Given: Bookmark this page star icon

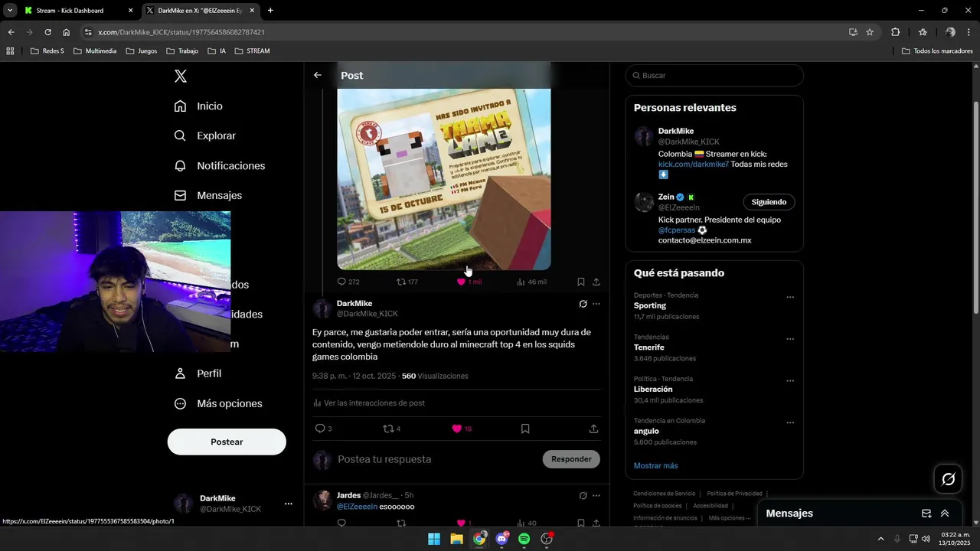Looking at the screenshot, I should click(x=870, y=32).
